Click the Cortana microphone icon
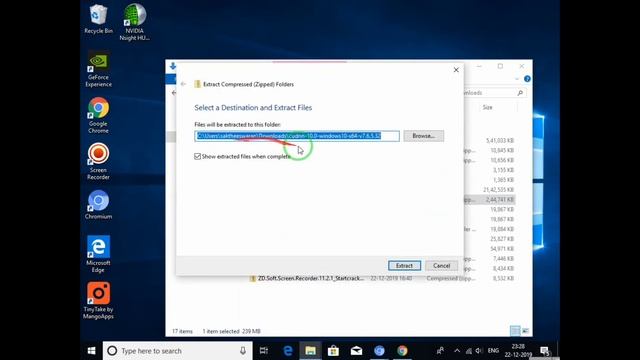The width and height of the screenshot is (640, 360). (x=243, y=351)
